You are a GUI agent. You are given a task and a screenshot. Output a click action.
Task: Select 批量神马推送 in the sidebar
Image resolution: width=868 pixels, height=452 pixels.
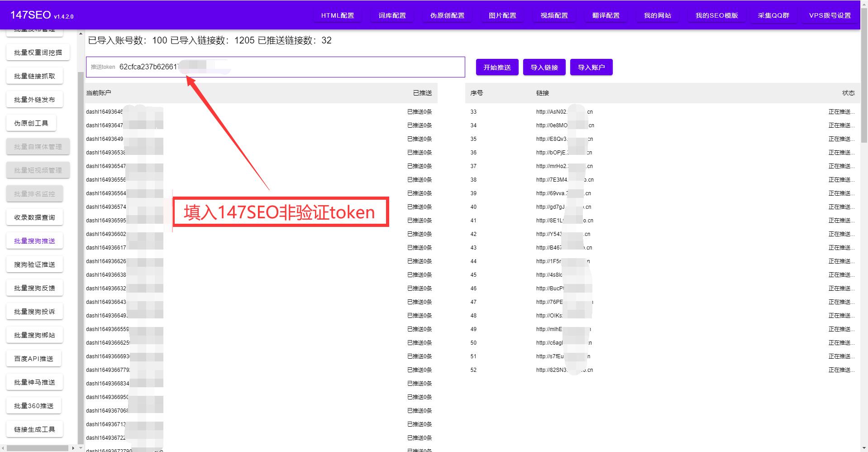tap(34, 382)
